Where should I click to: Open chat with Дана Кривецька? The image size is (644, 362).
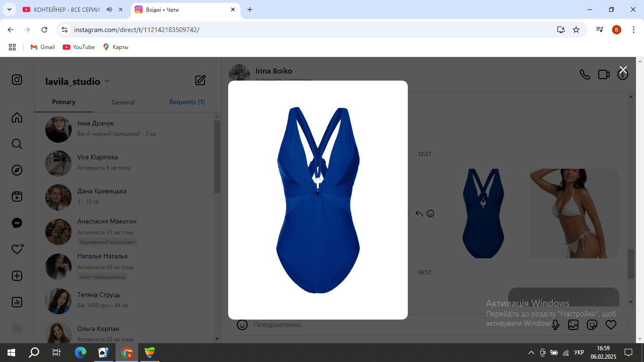point(124,197)
